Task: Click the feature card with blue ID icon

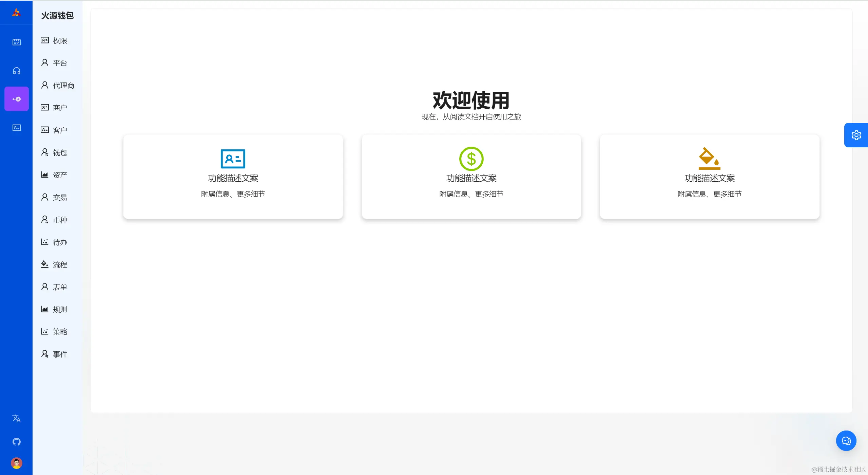Action: 233,177
